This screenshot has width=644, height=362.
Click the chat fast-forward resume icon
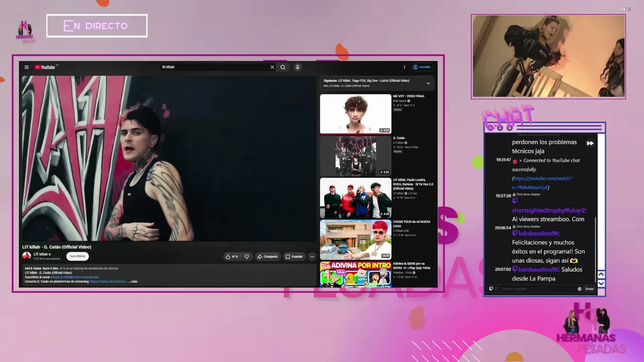[x=590, y=143]
